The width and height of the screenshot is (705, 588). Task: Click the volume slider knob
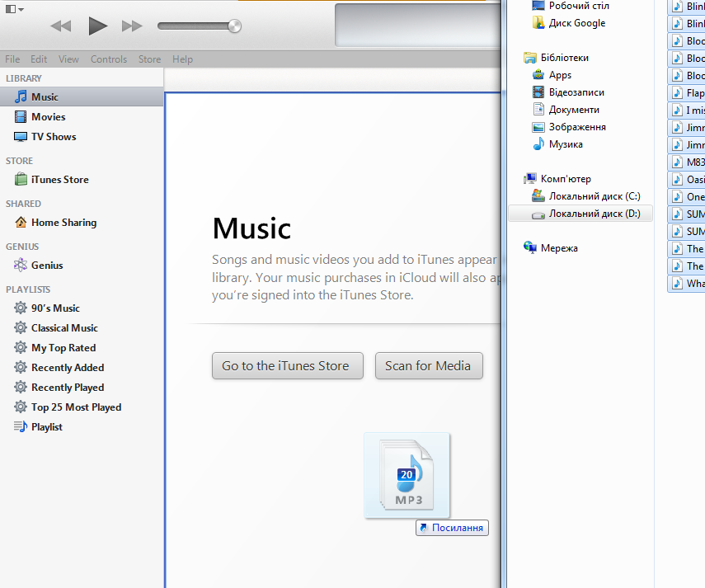(235, 26)
